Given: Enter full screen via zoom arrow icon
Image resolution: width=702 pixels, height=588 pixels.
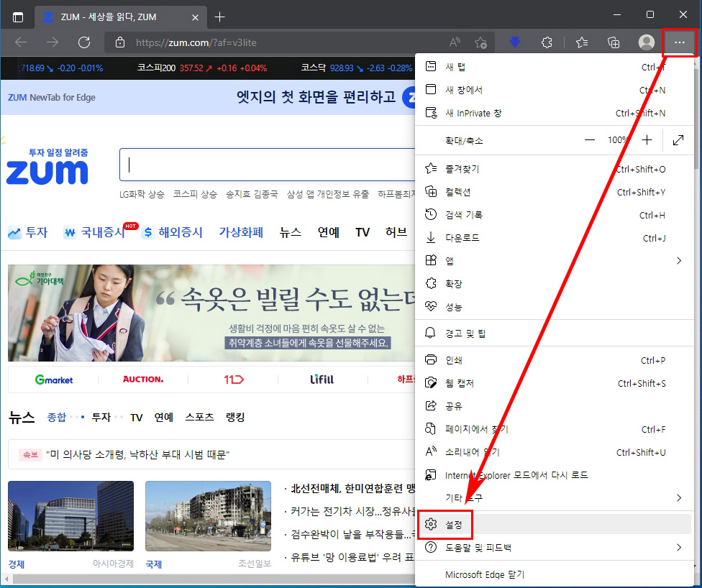Looking at the screenshot, I should point(678,140).
